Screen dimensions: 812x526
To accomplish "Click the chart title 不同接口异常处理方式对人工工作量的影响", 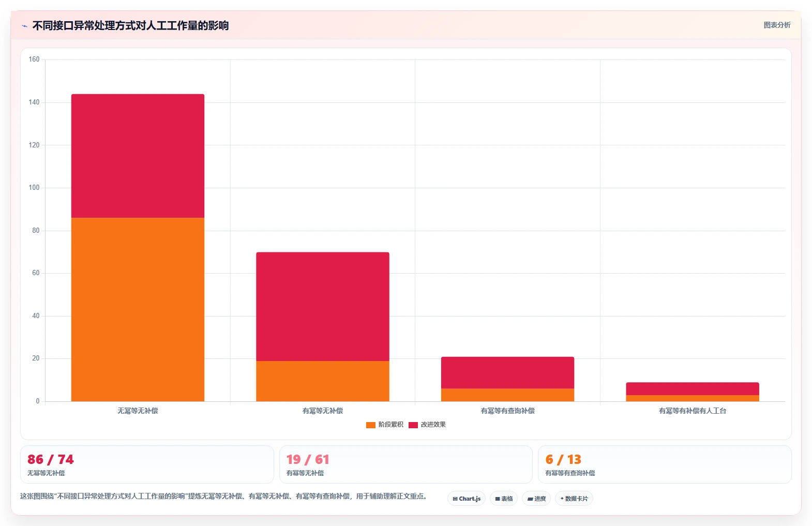I will click(x=130, y=25).
